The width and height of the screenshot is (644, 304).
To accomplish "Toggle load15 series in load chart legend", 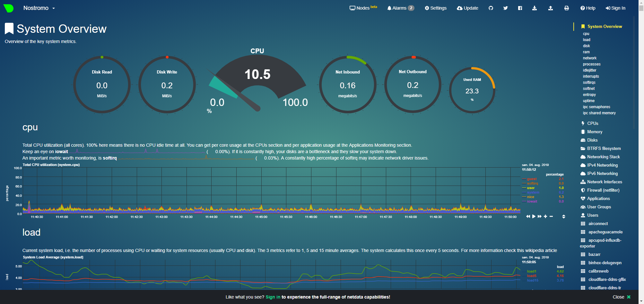I will [x=532, y=280].
